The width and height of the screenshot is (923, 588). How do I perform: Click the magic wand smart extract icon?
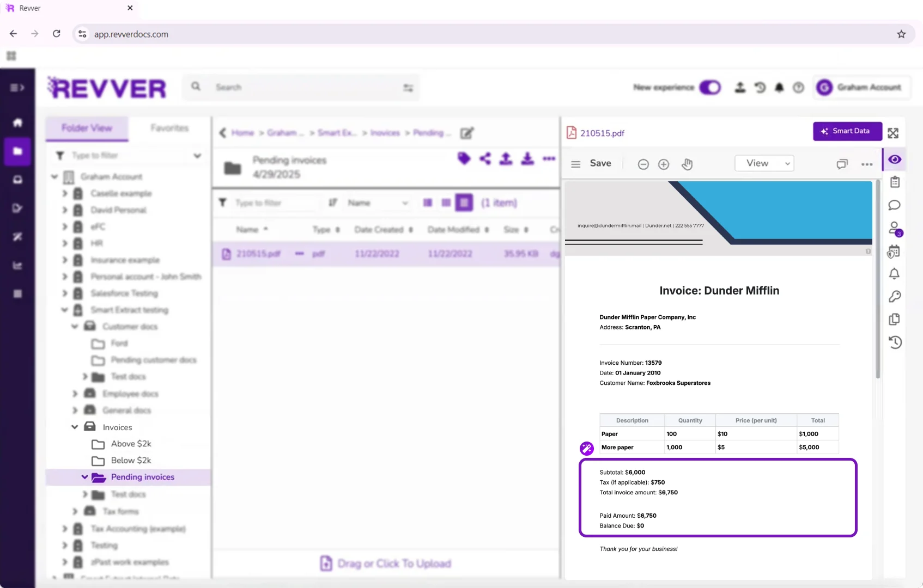pos(587,448)
